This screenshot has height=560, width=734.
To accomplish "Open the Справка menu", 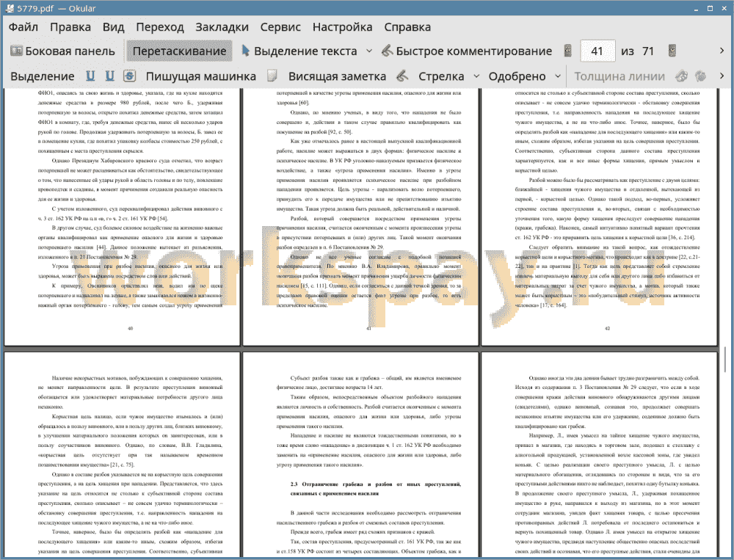I will [x=407, y=27].
